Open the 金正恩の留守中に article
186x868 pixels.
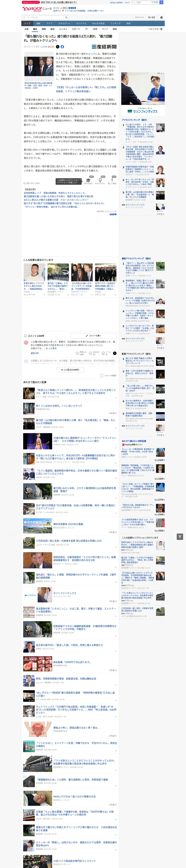(x=70, y=645)
